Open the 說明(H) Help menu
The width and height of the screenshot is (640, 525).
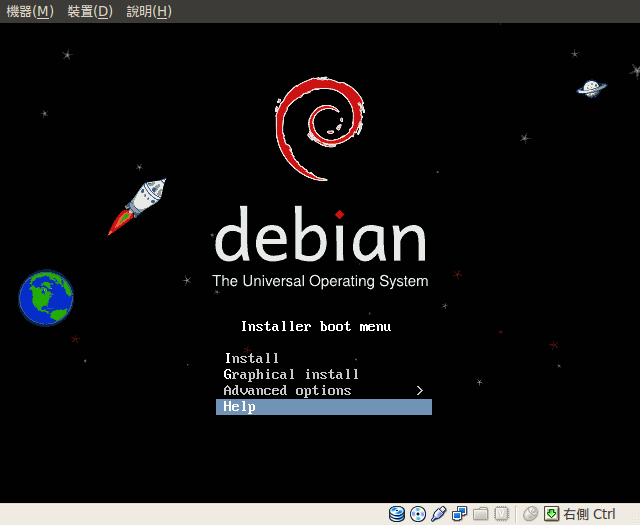(149, 11)
